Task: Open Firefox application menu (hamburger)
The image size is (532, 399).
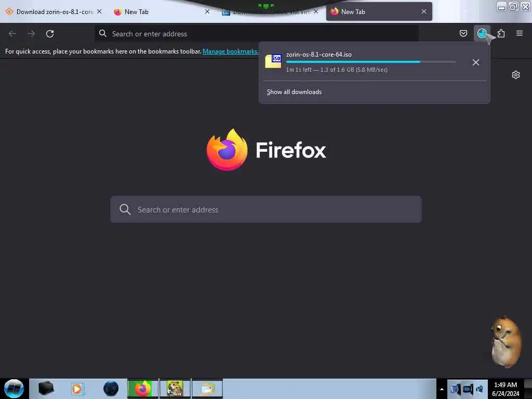Action: click(x=519, y=33)
